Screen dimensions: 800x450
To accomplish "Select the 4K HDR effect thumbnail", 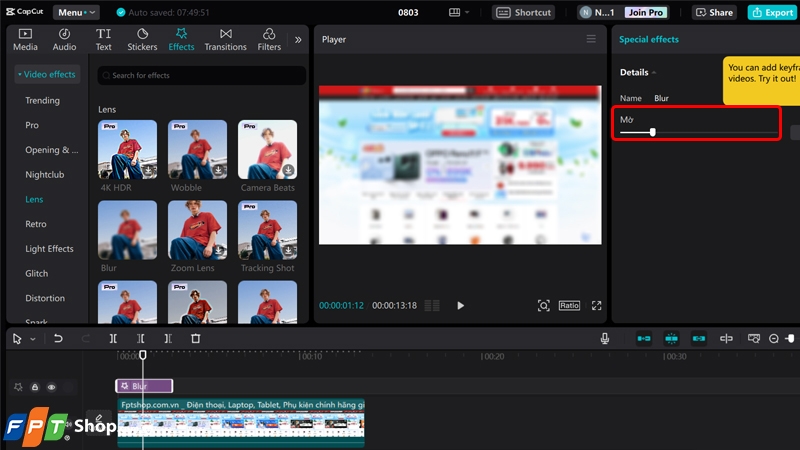I will tap(128, 149).
